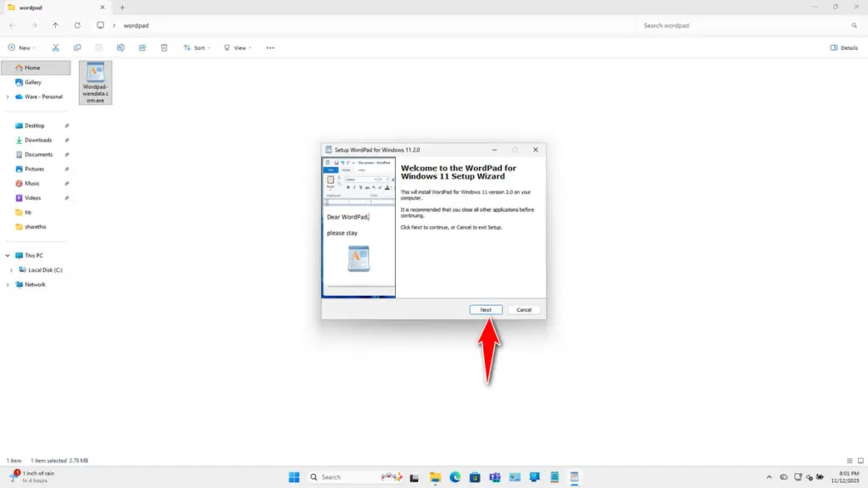Cancel the WordPad installation
Screen dimensions: 868x488
point(524,309)
